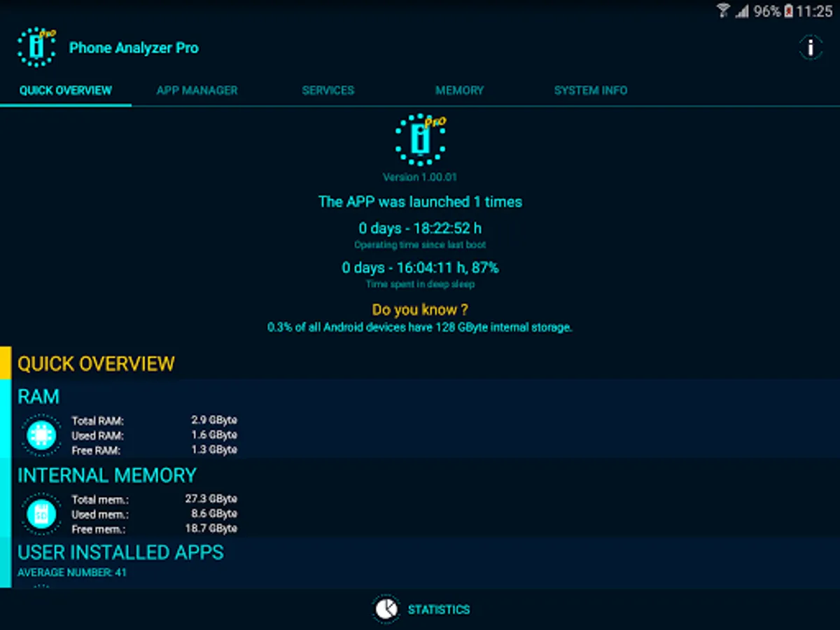Tap the RAM chip icon

pyautogui.click(x=41, y=435)
